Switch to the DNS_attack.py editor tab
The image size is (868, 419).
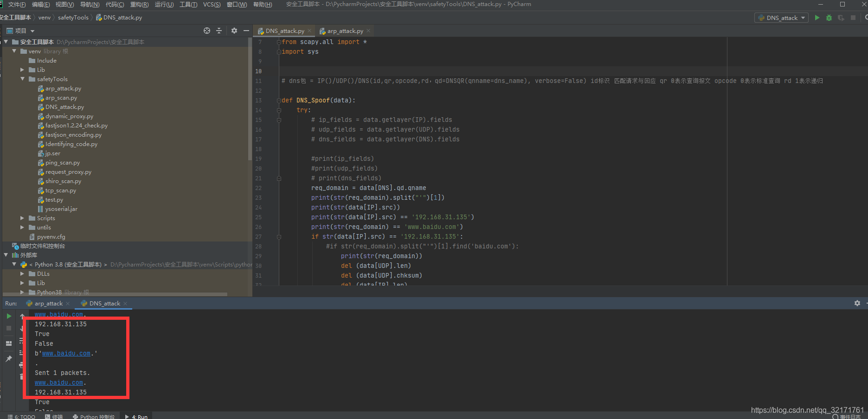pos(285,31)
